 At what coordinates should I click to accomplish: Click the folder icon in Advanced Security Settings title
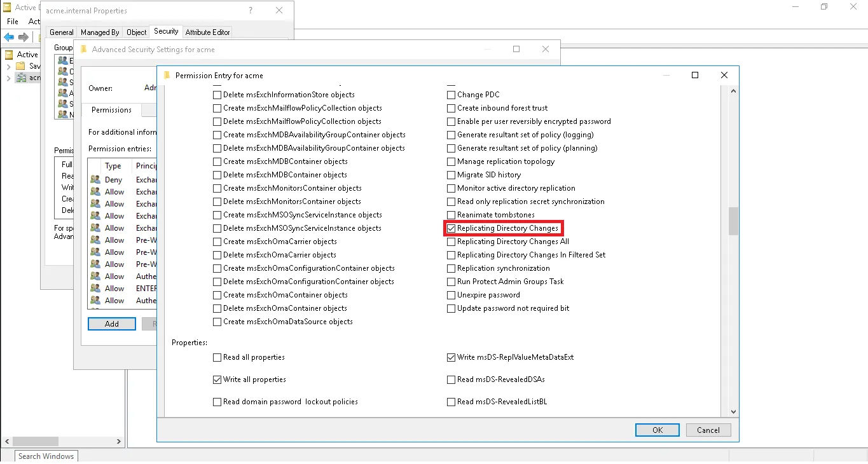(83, 49)
